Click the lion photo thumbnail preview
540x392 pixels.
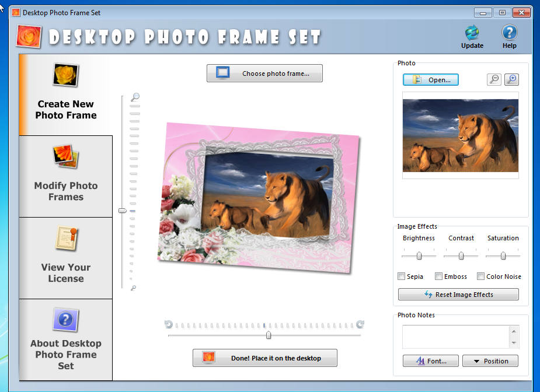pyautogui.click(x=461, y=135)
